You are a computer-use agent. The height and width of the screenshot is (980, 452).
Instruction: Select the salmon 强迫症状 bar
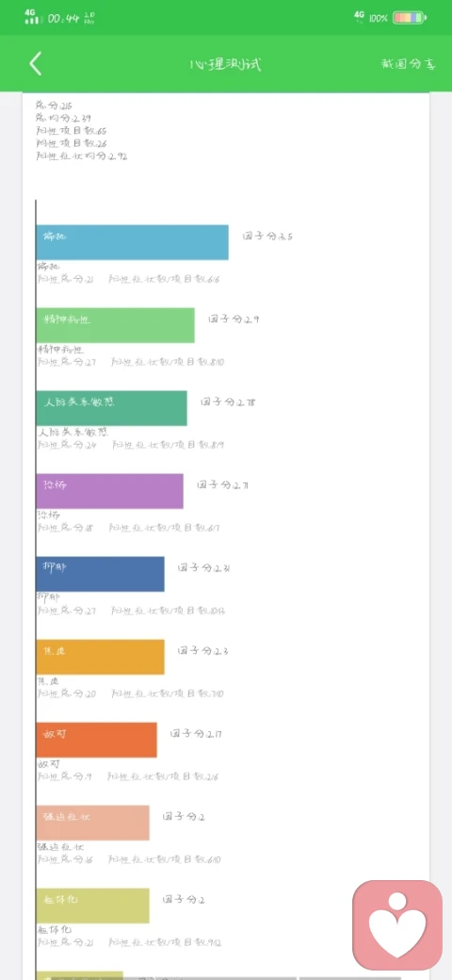point(93,823)
